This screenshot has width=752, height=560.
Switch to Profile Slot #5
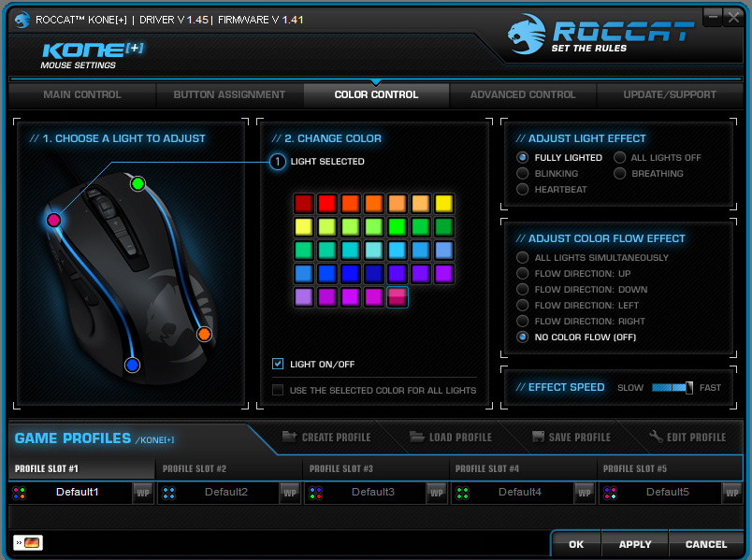[670, 468]
